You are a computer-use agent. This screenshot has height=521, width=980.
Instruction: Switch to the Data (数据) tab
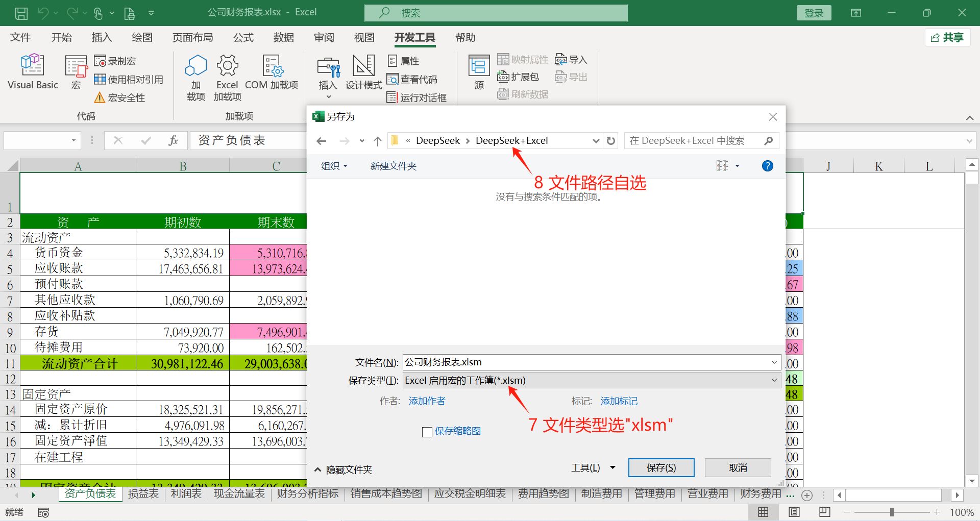[x=284, y=37]
